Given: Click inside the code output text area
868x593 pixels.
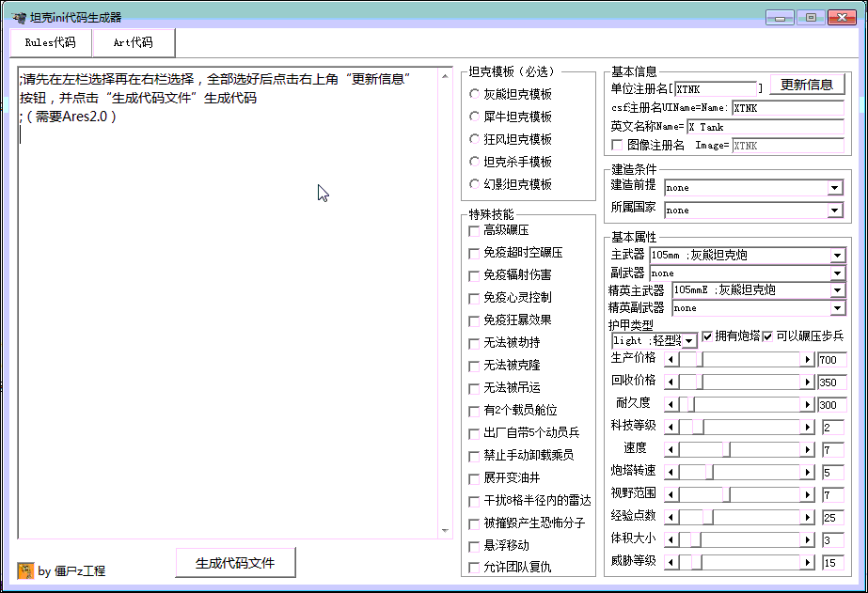Looking at the screenshot, I should (229, 304).
